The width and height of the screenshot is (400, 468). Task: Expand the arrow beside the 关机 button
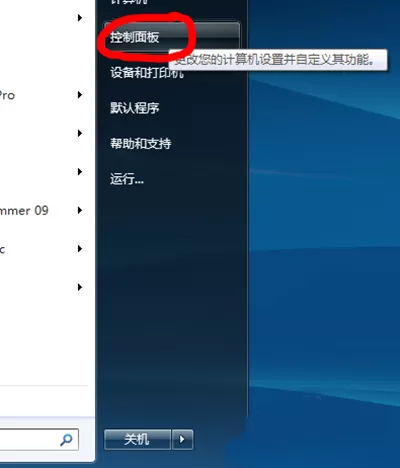(182, 439)
